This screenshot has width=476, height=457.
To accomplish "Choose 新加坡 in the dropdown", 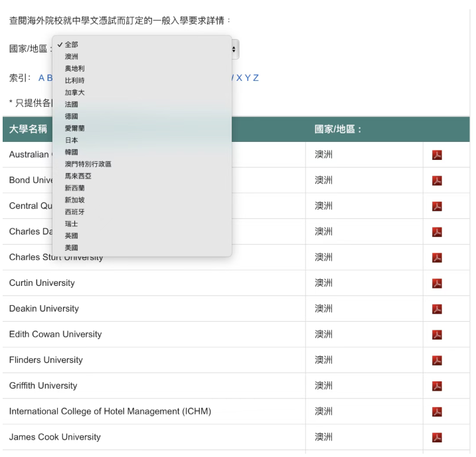I will pyautogui.click(x=74, y=200).
